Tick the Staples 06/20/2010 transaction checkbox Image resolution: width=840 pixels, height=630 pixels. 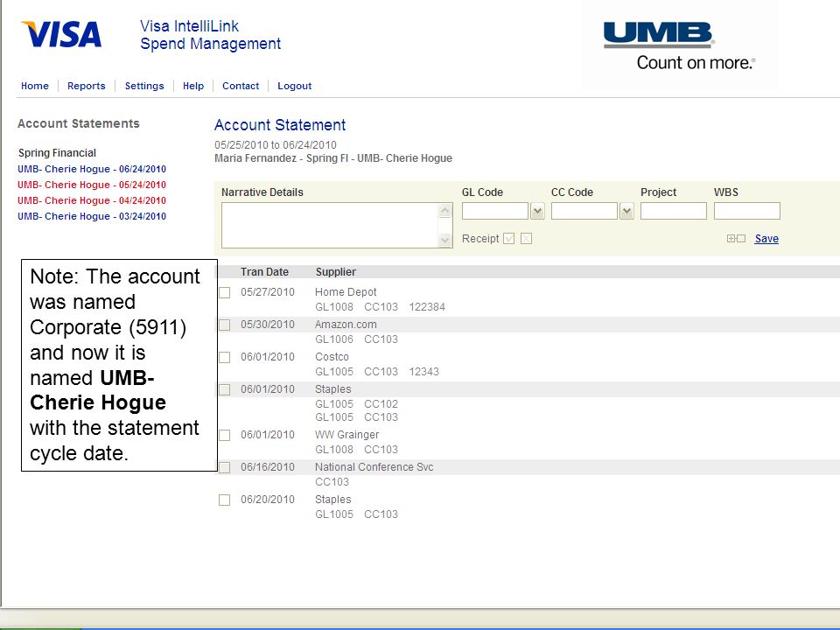point(225,500)
